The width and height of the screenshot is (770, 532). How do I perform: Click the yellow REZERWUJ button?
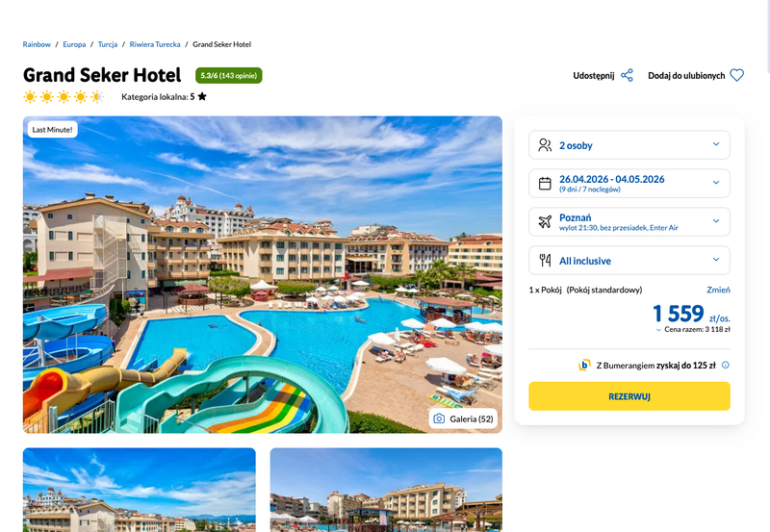tap(629, 396)
